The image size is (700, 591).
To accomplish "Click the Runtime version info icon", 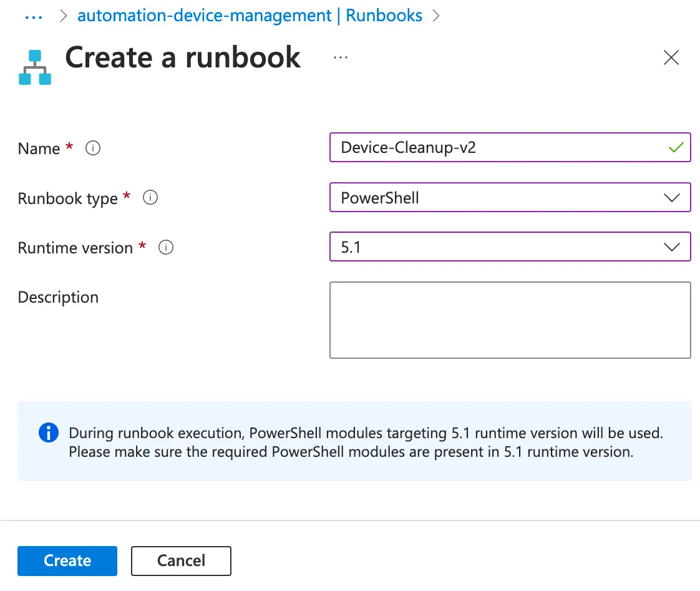I will (165, 248).
